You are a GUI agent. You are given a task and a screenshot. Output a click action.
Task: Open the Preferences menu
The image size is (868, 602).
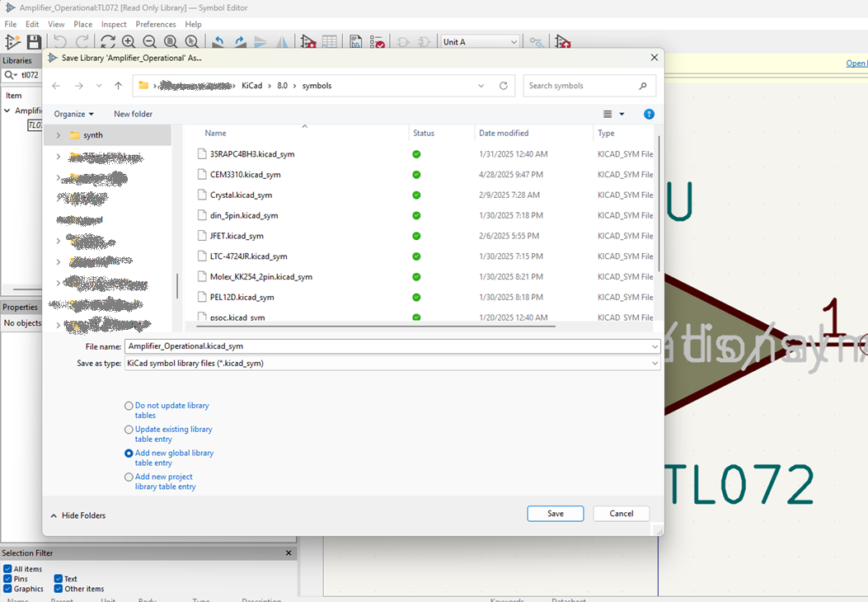coord(156,25)
